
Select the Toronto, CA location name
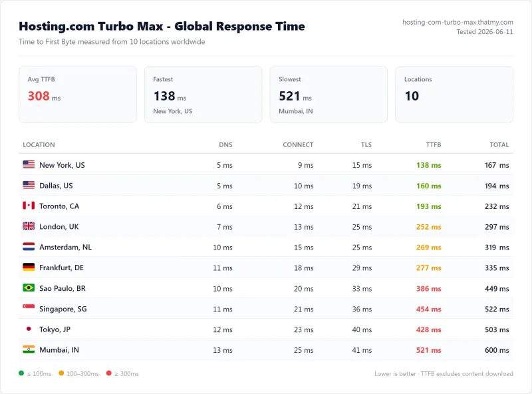tap(59, 206)
